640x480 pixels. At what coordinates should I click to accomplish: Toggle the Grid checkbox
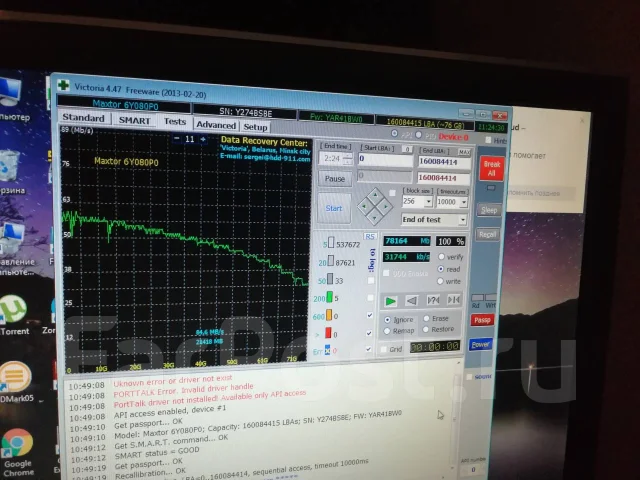tap(383, 349)
